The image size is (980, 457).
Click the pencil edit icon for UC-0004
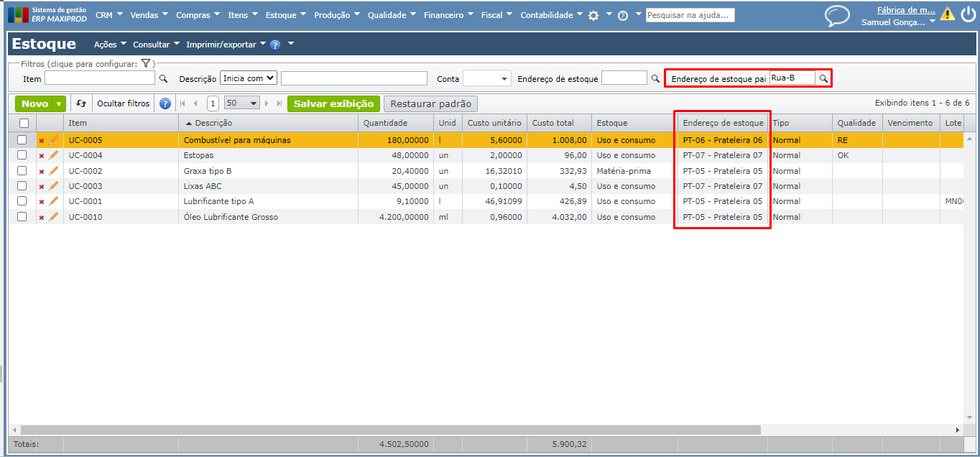pyautogui.click(x=53, y=155)
